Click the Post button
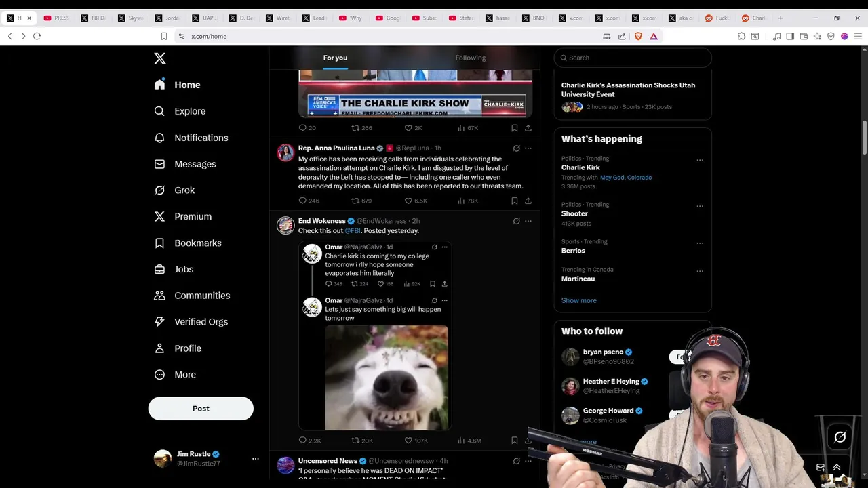The width and height of the screenshot is (868, 488). (201, 409)
